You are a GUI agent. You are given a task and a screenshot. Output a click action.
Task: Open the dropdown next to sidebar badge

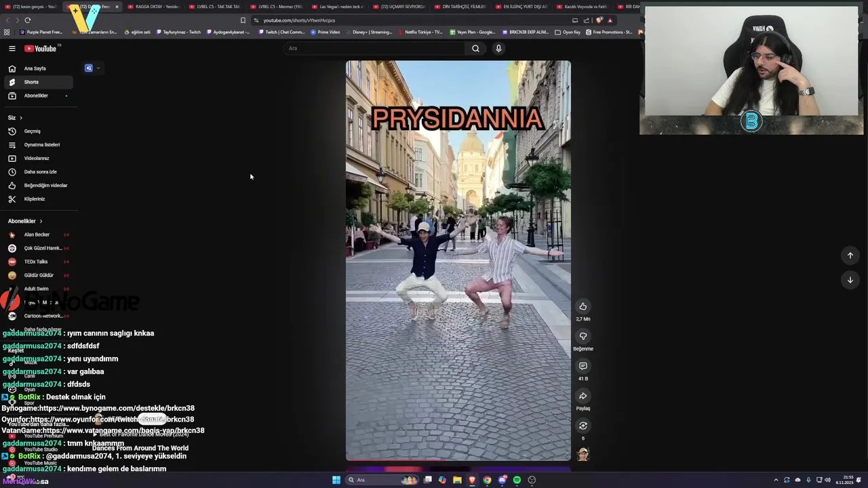(x=98, y=68)
